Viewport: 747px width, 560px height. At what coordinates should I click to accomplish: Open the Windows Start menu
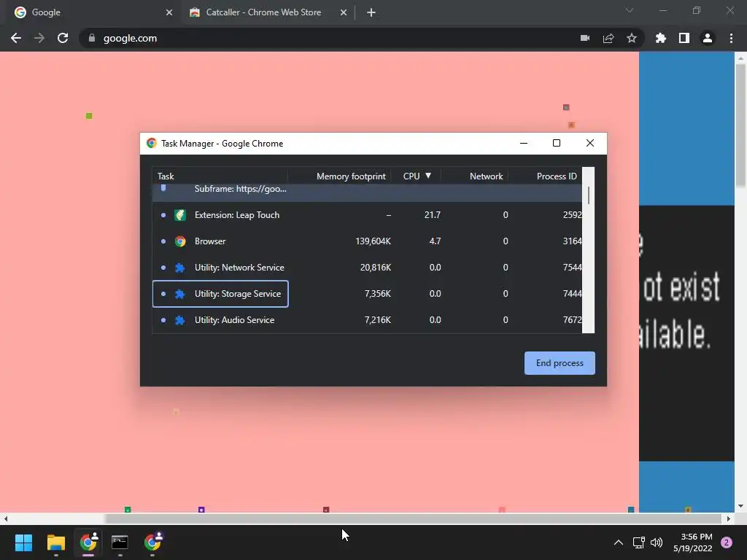point(23,542)
